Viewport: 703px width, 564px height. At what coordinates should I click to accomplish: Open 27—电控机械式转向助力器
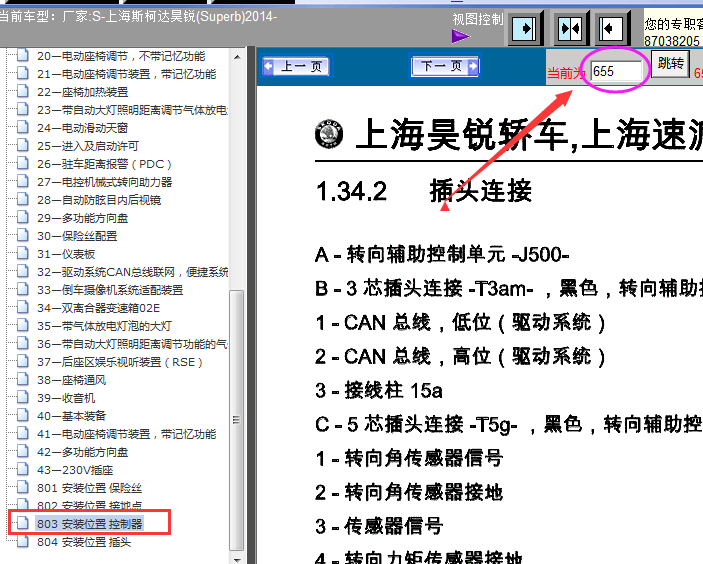pyautogui.click(x=104, y=182)
